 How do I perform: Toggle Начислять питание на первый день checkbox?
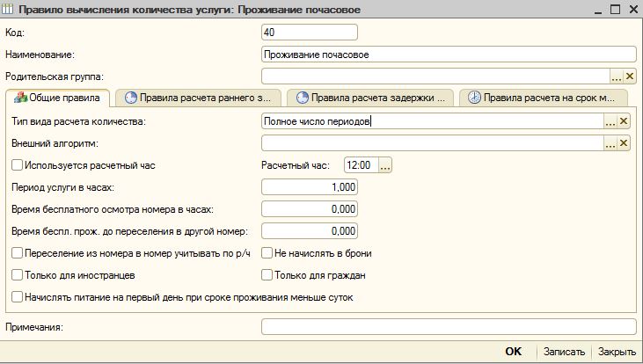18,297
